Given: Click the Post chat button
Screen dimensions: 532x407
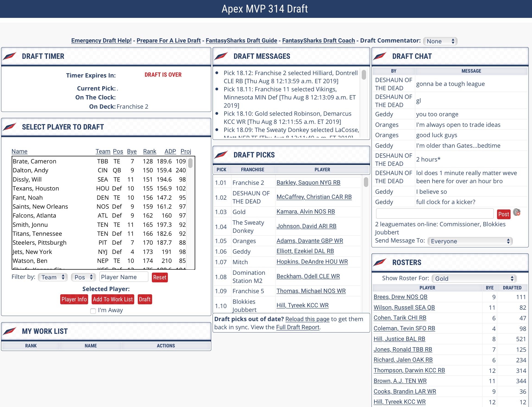Looking at the screenshot, I should coord(504,214).
